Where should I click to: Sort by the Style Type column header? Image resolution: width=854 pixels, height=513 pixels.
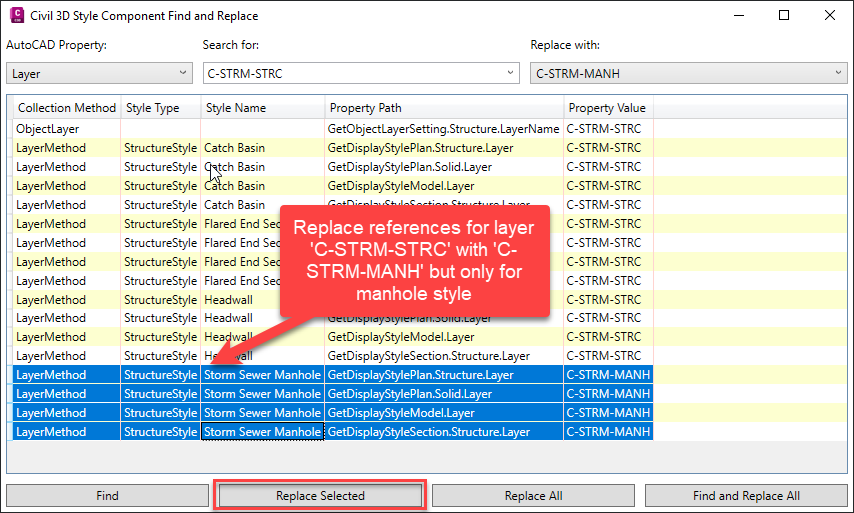[161, 108]
